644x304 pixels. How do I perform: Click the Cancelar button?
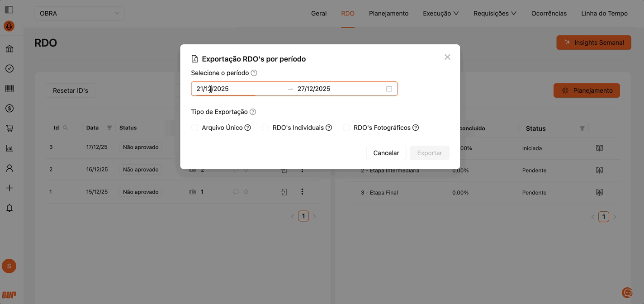coord(386,153)
